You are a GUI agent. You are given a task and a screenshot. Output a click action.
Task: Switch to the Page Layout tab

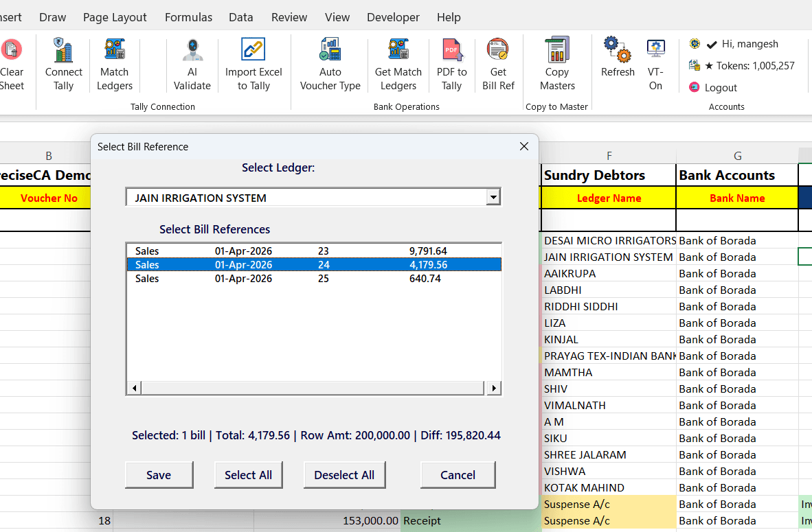click(115, 17)
